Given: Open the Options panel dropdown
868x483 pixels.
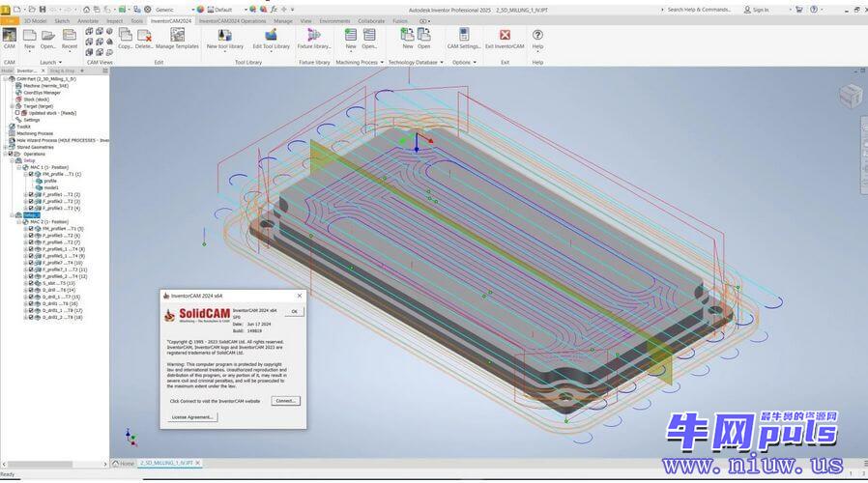Looking at the screenshot, I should coord(475,63).
